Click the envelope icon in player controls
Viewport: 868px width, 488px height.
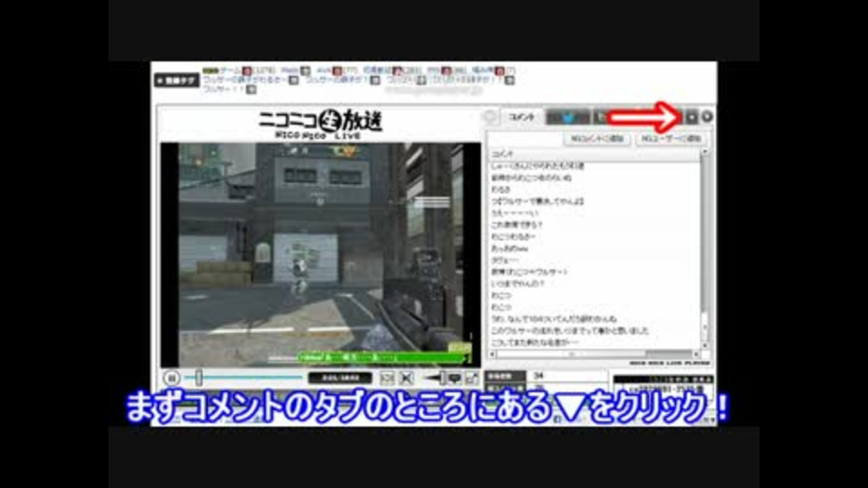[x=387, y=379]
